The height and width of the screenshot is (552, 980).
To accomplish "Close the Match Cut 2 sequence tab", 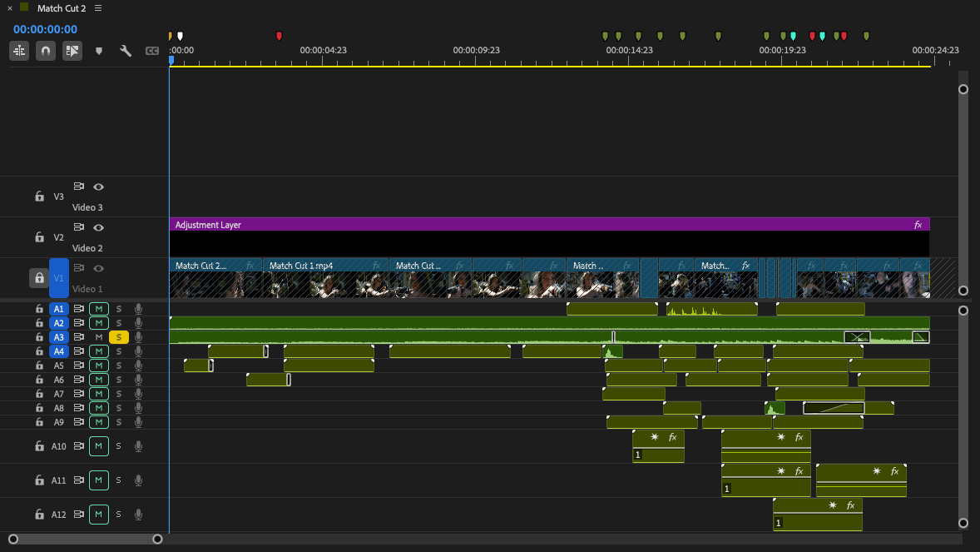I will click(x=10, y=8).
